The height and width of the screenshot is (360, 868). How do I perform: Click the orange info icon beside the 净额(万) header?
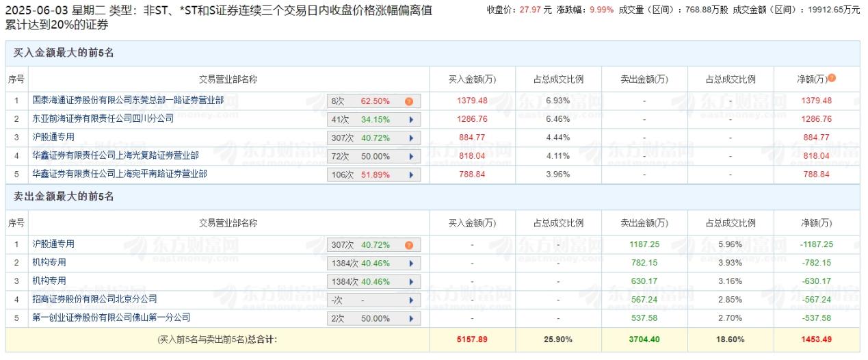click(832, 78)
